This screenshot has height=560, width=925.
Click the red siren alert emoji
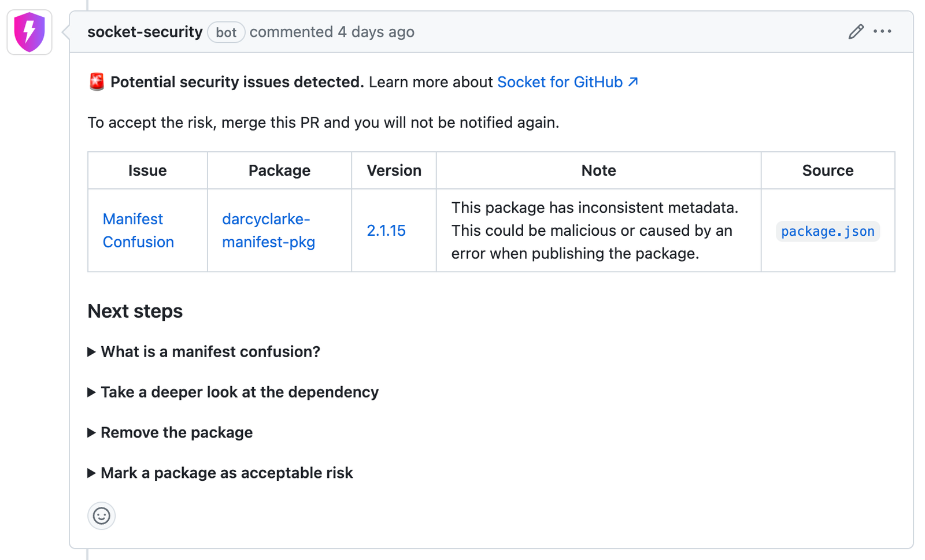[x=97, y=82]
